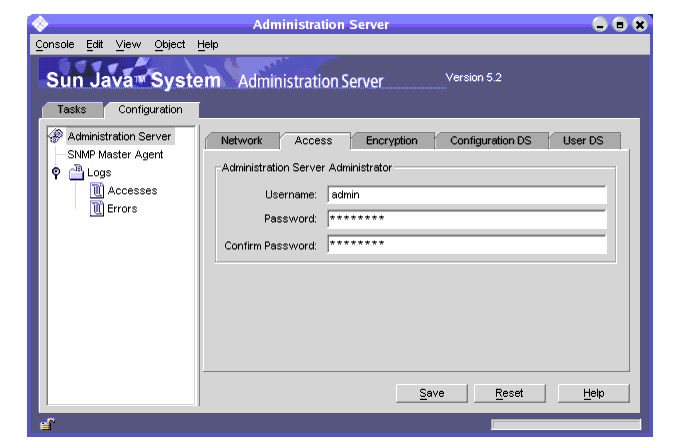
Task: Switch to the Tasks tab
Action: click(x=72, y=109)
